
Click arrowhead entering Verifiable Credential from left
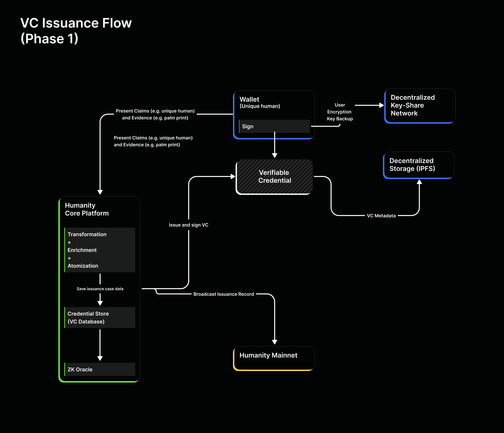(x=233, y=176)
